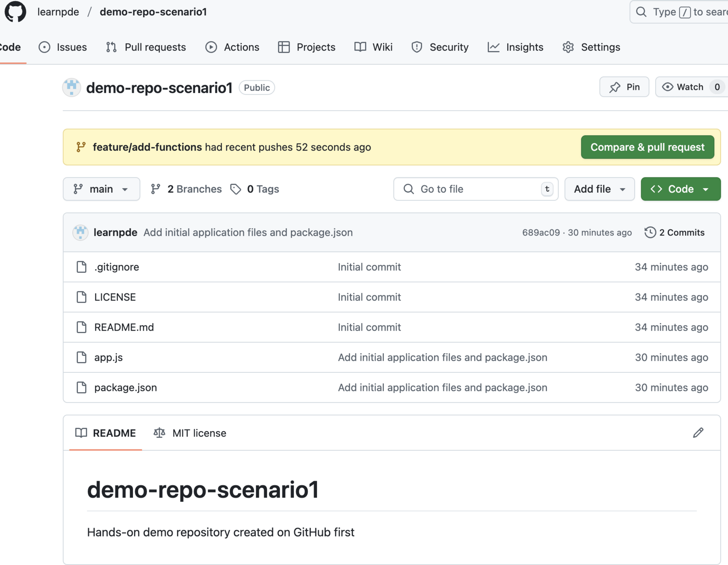Click '34 minutes ago' in LICENSE row
Image resolution: width=728 pixels, height=565 pixels.
(671, 297)
